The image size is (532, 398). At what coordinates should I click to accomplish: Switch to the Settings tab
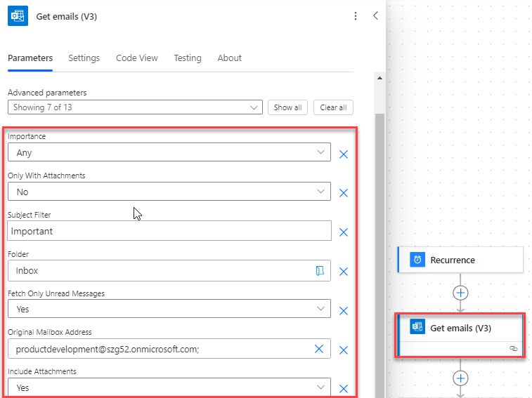point(84,58)
